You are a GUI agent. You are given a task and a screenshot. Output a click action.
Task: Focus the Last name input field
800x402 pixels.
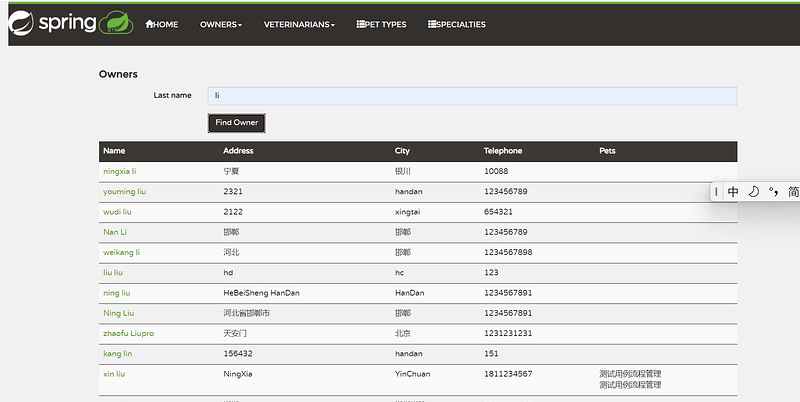point(472,96)
